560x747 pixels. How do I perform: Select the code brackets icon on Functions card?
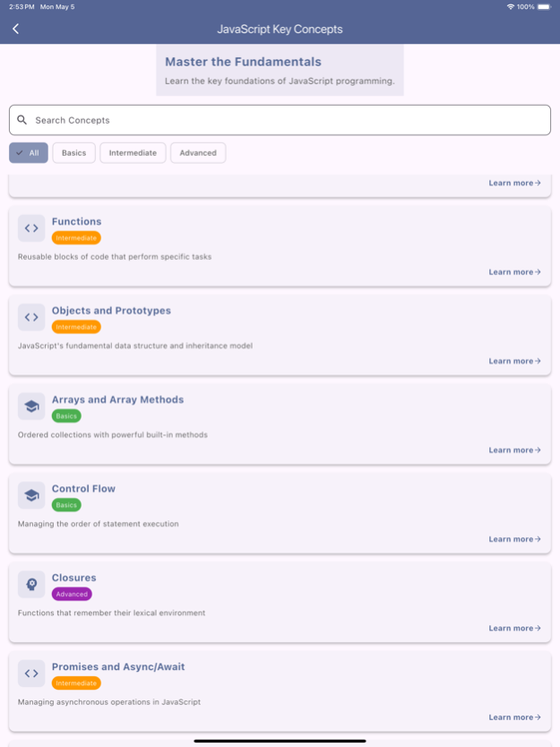tap(31, 228)
